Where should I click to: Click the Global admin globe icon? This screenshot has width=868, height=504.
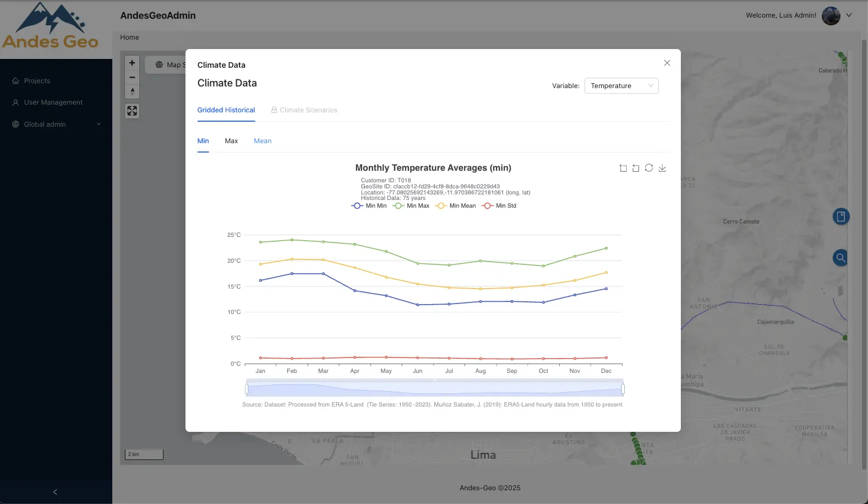[15, 124]
